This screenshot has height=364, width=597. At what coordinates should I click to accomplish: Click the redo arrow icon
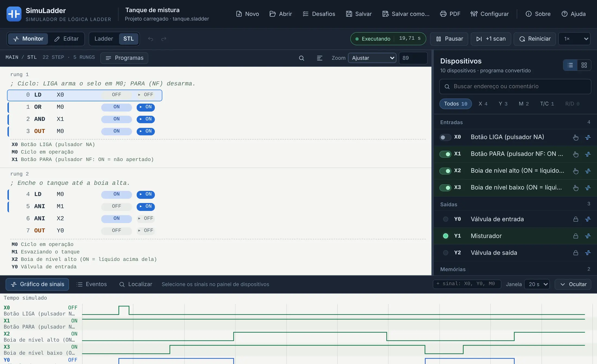tap(164, 39)
